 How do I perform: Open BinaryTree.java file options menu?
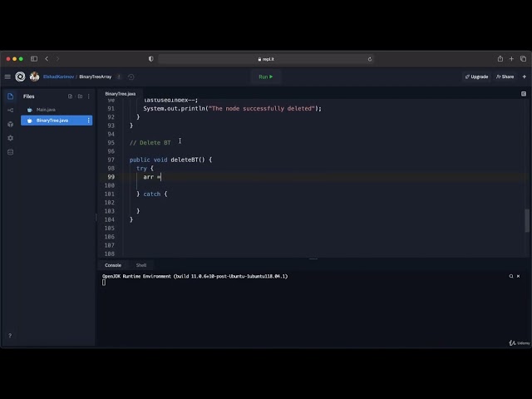pyautogui.click(x=89, y=121)
